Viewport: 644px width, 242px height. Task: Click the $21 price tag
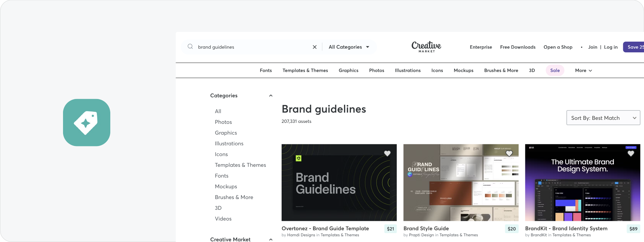[x=391, y=229]
